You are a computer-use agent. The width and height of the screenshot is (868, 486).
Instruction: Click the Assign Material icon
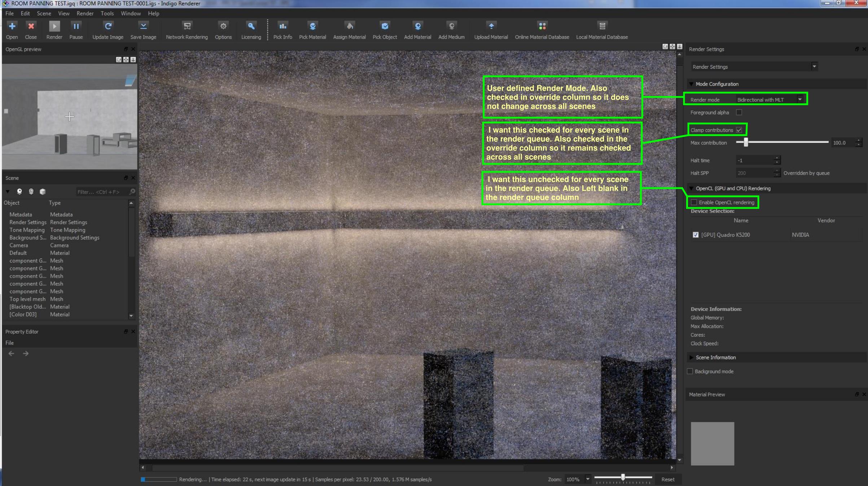click(x=349, y=26)
